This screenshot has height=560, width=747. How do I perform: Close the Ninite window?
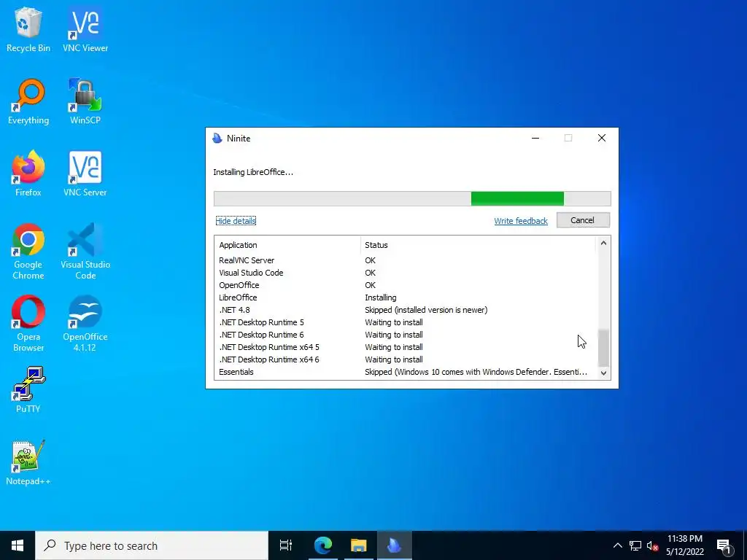coord(602,138)
